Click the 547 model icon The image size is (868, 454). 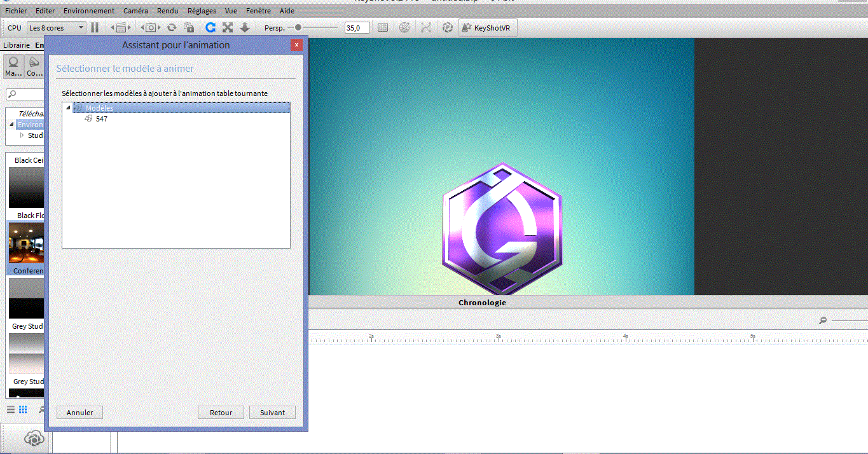click(x=88, y=119)
